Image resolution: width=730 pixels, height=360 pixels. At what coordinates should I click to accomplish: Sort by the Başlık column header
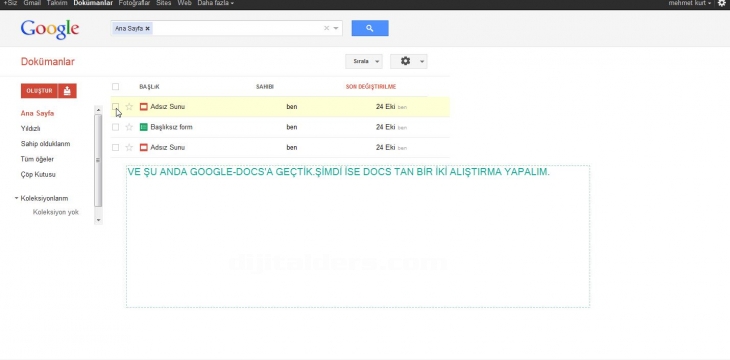(149, 87)
